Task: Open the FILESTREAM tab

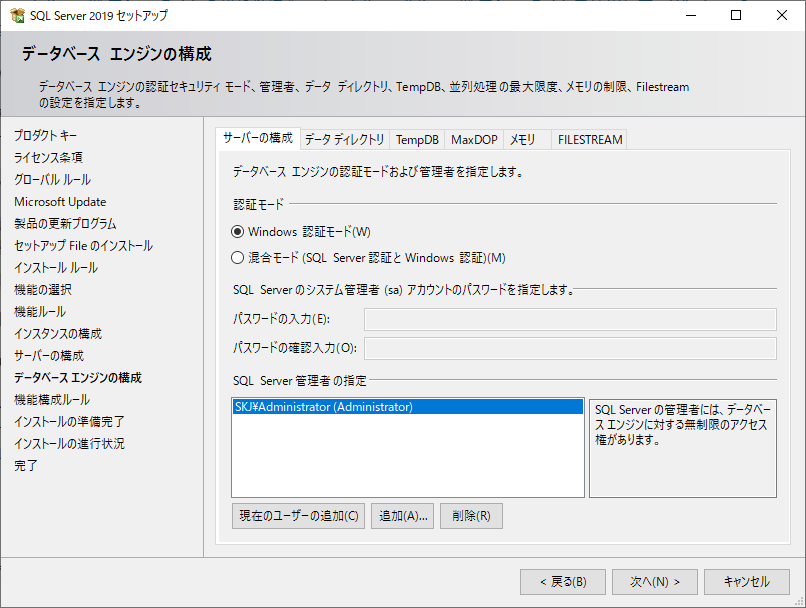Action: [589, 140]
